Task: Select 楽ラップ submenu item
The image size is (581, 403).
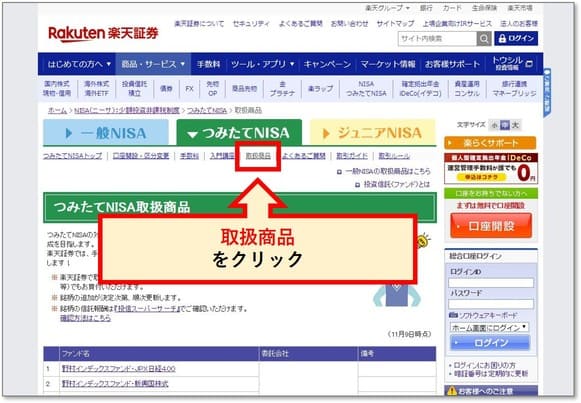Action: [x=320, y=89]
